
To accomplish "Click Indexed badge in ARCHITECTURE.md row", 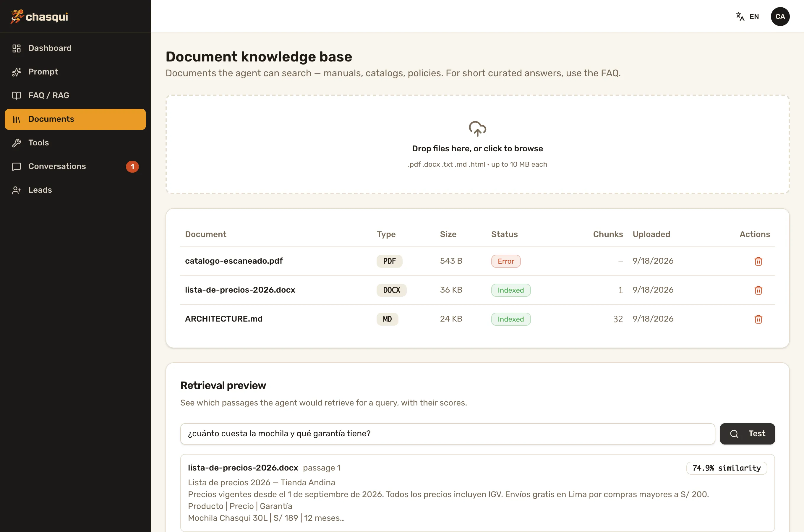I will click(510, 319).
